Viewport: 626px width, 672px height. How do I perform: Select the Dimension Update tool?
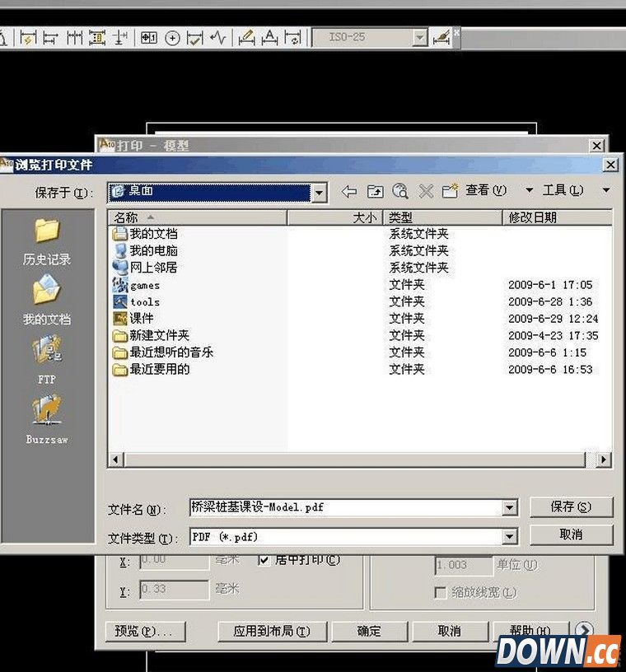pyautogui.click(x=293, y=38)
